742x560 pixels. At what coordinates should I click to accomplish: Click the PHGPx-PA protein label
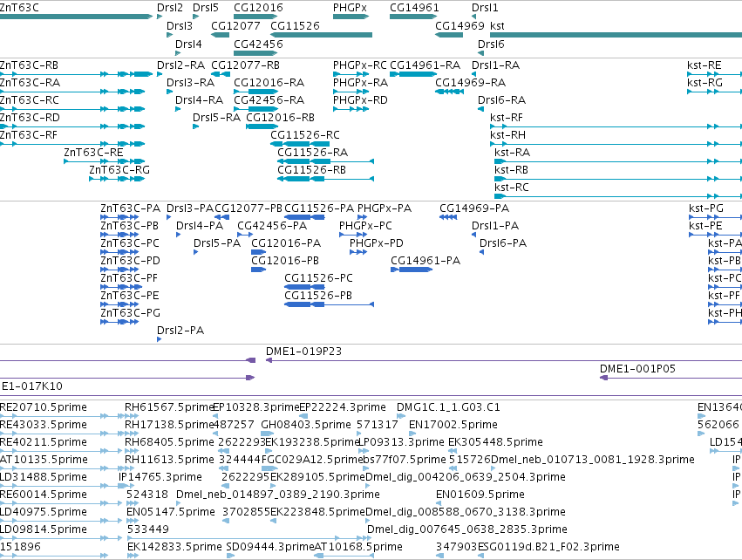(x=385, y=208)
